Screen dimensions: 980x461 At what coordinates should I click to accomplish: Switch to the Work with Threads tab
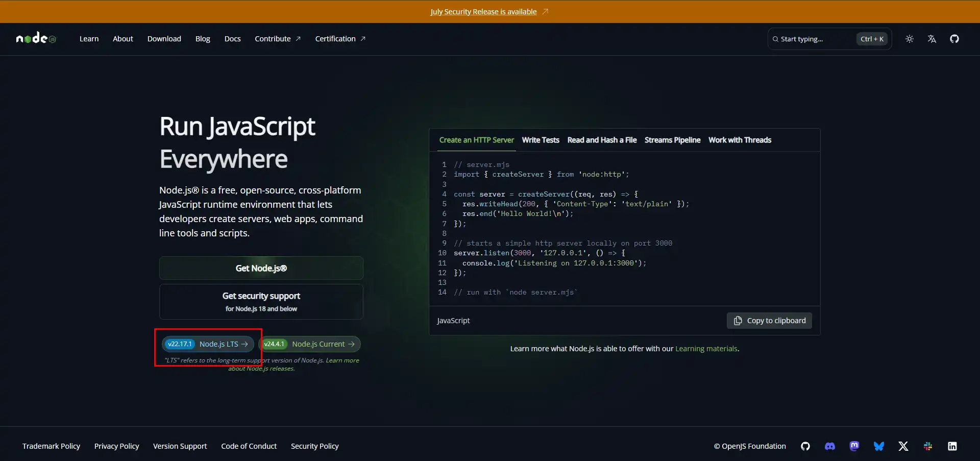click(x=740, y=139)
